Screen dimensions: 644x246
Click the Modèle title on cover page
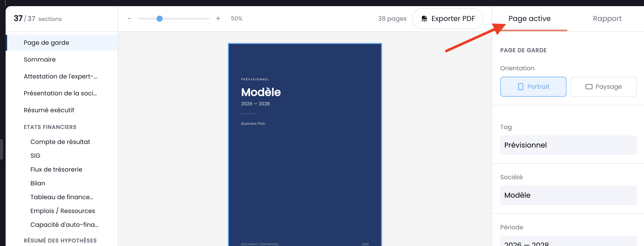(x=261, y=92)
